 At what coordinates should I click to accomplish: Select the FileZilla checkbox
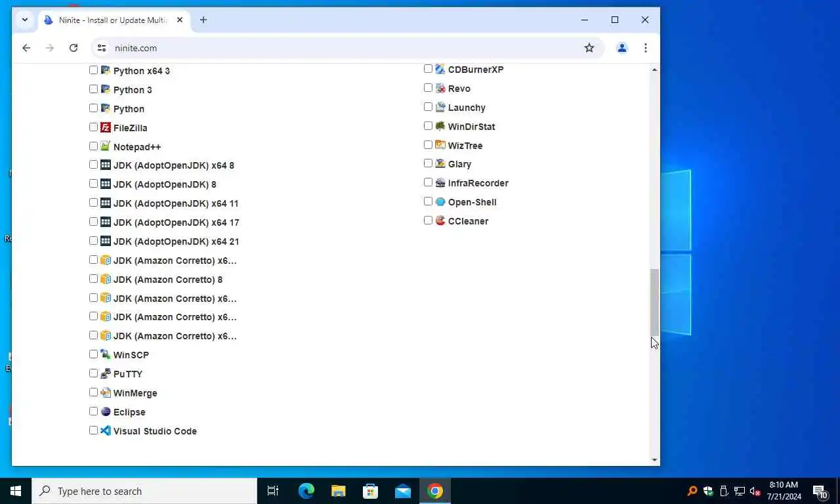tap(93, 127)
